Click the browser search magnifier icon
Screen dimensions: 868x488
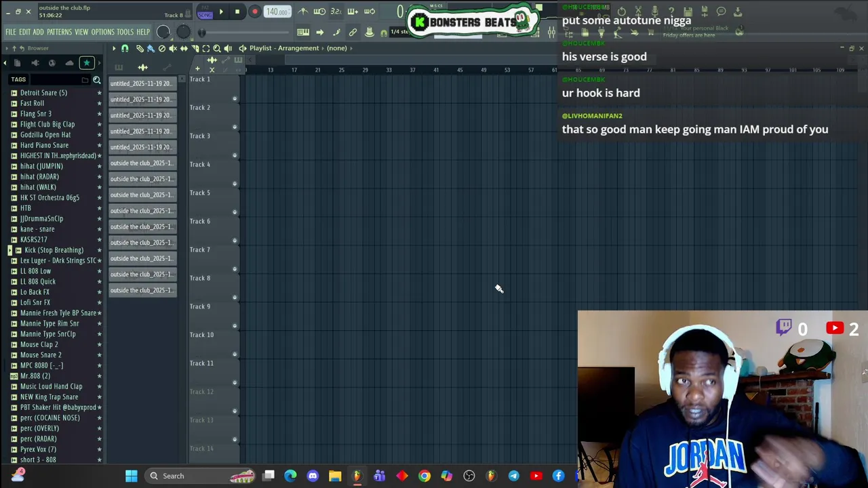point(97,80)
